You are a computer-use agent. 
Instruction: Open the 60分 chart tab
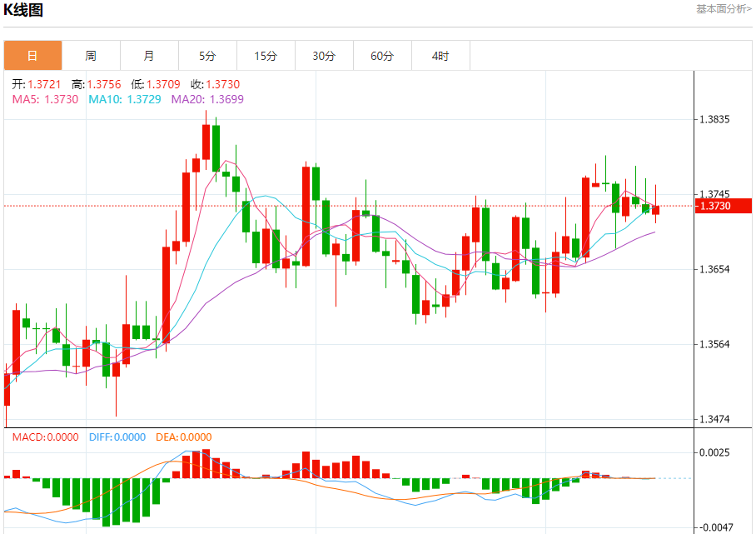(x=382, y=56)
